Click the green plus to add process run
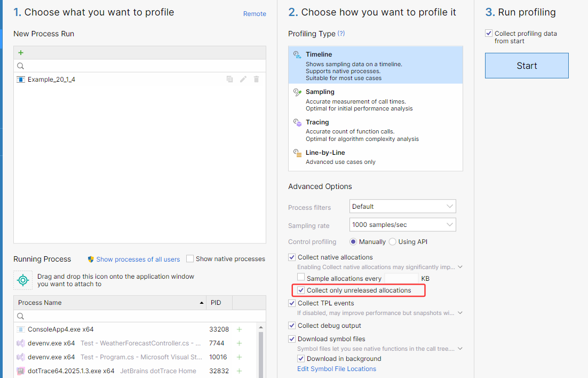The image size is (588, 378). click(21, 53)
